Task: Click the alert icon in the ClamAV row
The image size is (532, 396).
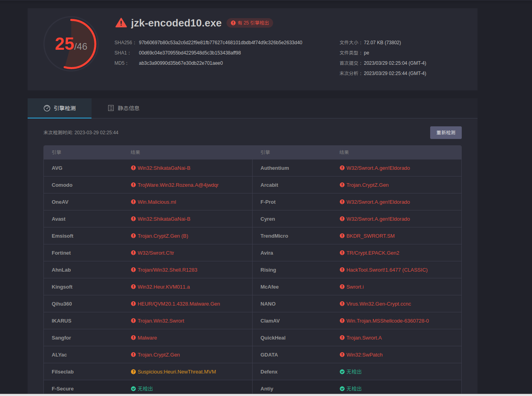Action: click(342, 321)
